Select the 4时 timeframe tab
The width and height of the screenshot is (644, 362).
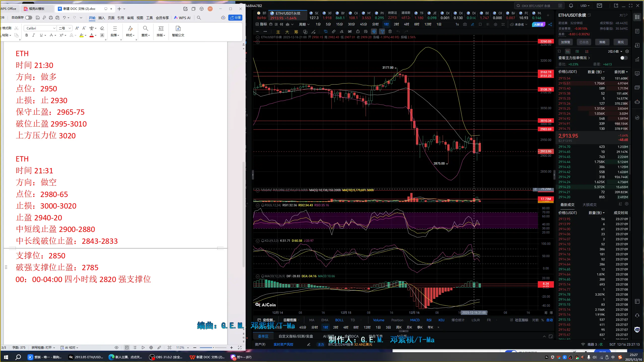tap(406, 24)
